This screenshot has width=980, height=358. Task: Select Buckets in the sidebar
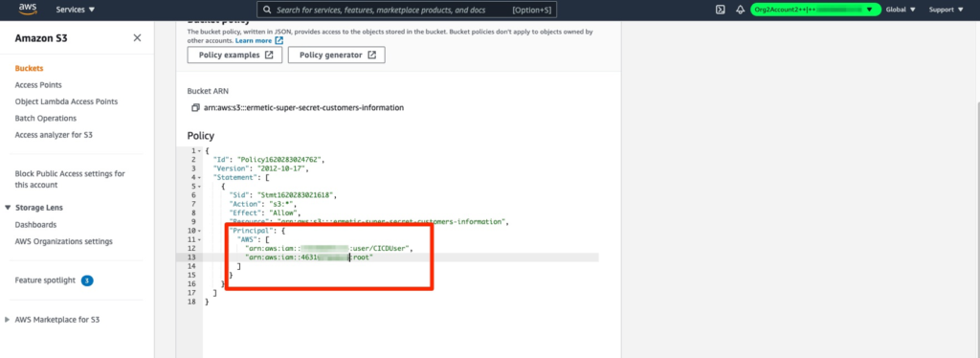[x=29, y=68]
